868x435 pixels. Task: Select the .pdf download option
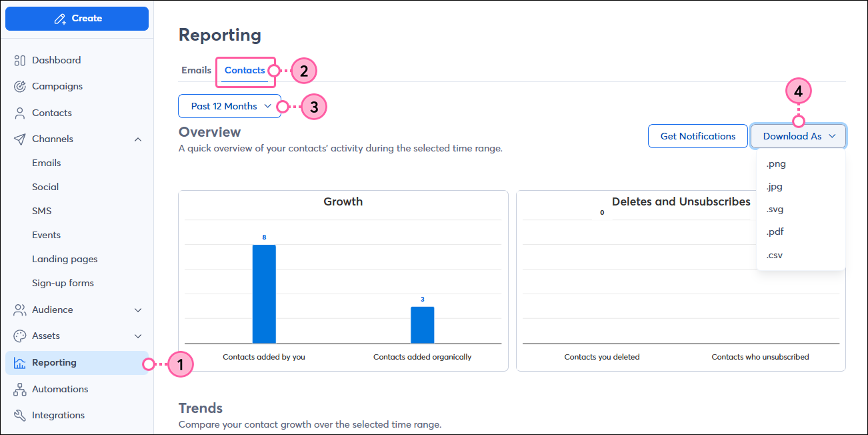(775, 232)
